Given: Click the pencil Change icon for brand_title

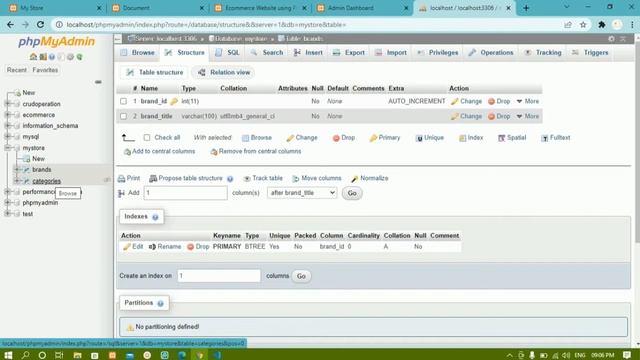Looking at the screenshot, I should point(454,116).
